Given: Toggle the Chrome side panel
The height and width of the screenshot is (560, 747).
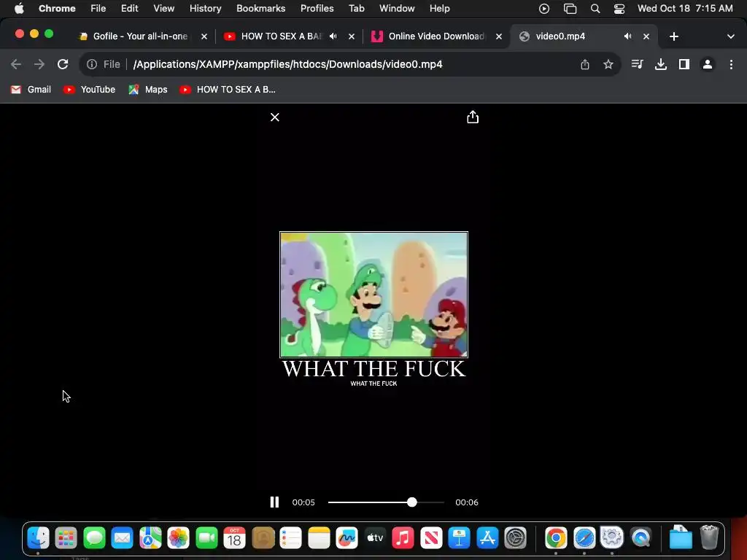Looking at the screenshot, I should click(x=684, y=64).
